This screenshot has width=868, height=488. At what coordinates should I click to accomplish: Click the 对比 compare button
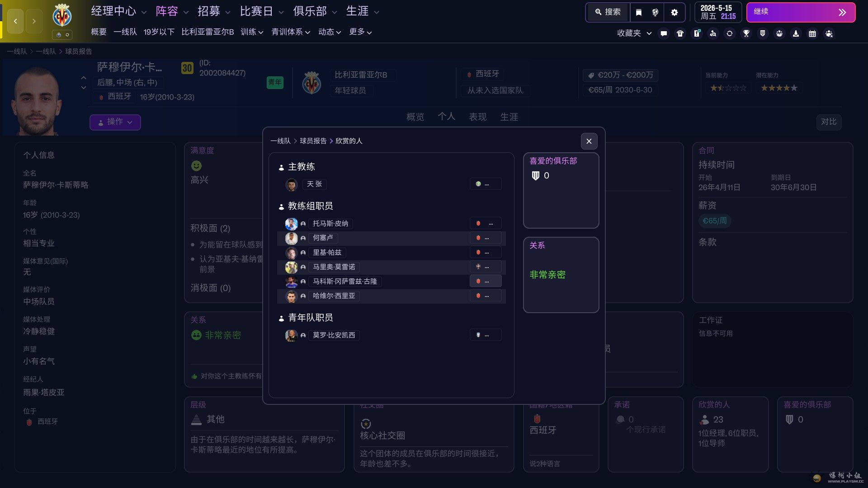pyautogui.click(x=829, y=122)
